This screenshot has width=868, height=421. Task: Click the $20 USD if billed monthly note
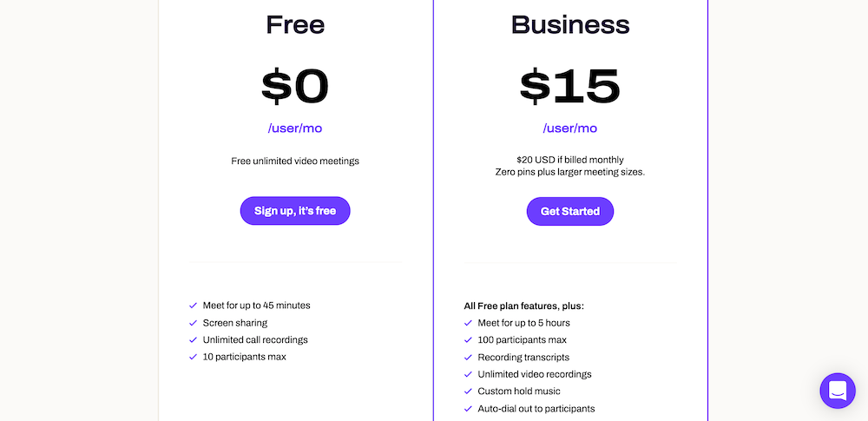click(570, 160)
